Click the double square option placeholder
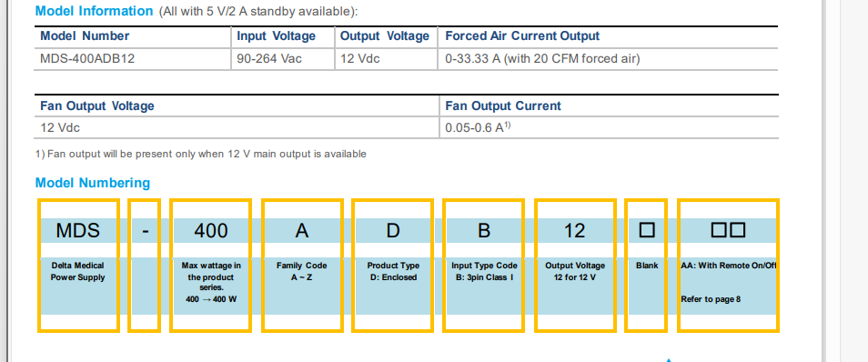The image size is (868, 362). (x=728, y=230)
